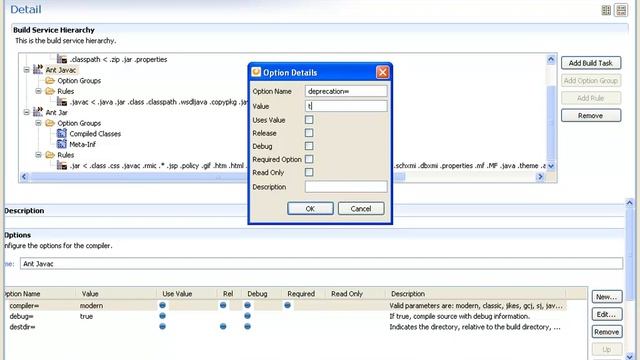
Task: Tick the Read Only checkbox
Action: coord(309,172)
